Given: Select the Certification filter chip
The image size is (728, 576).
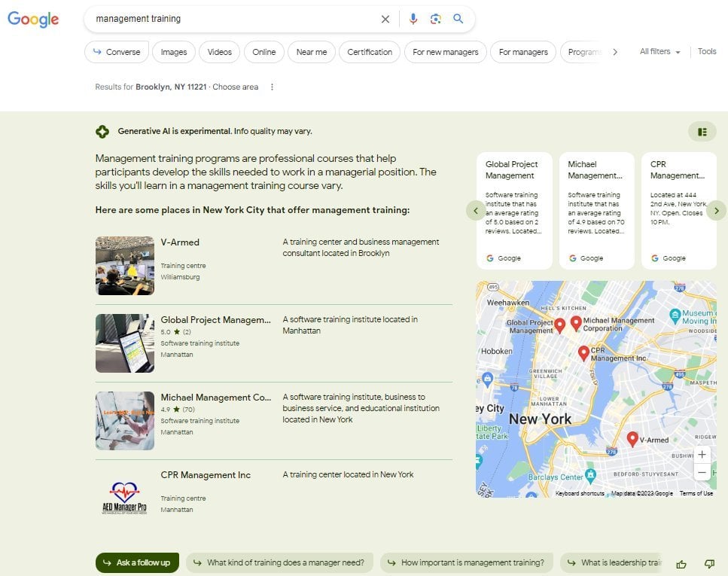Looking at the screenshot, I should pos(370,52).
